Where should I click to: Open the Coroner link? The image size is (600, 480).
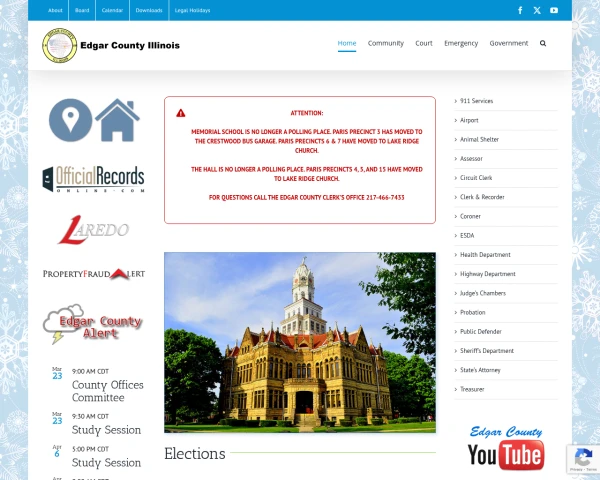pos(470,216)
